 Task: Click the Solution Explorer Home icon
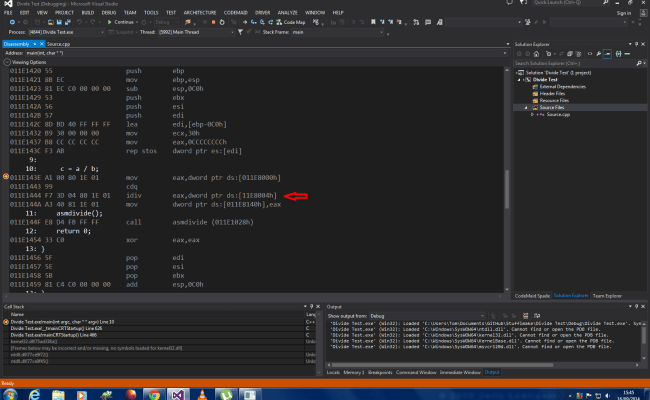(536, 54)
